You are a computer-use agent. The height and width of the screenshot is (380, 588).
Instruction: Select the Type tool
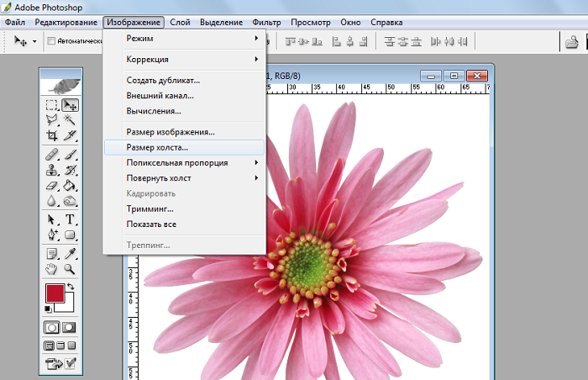click(70, 219)
